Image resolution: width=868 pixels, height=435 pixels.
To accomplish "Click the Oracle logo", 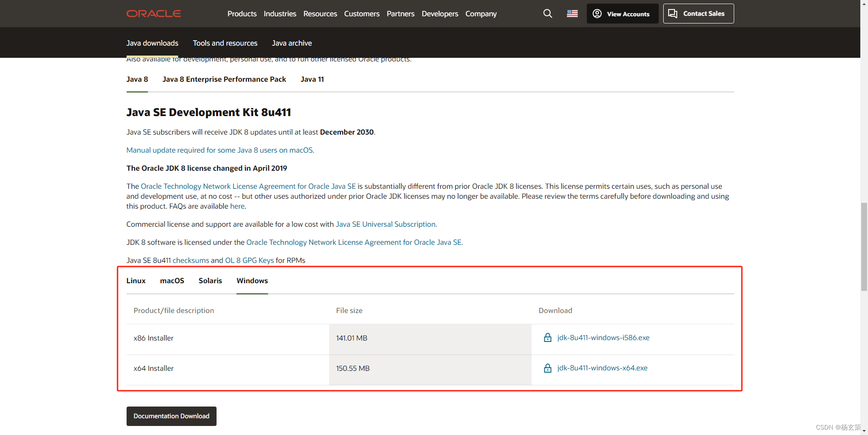I will [x=153, y=13].
